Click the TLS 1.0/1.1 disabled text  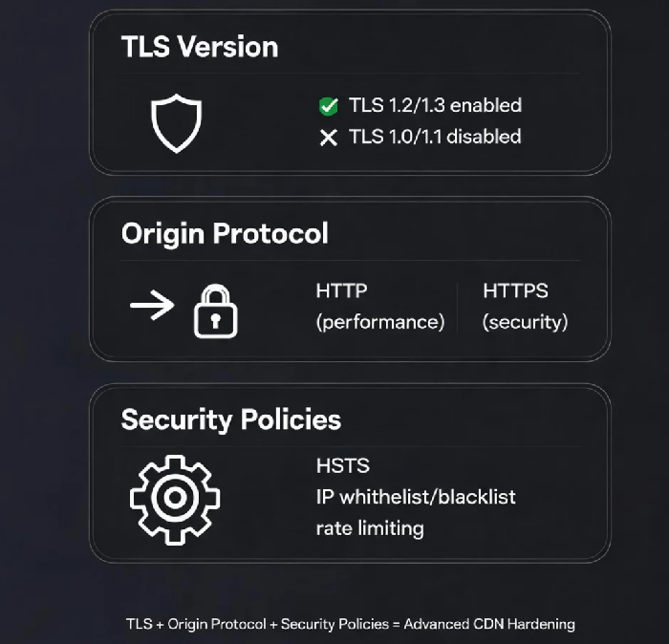tap(435, 137)
